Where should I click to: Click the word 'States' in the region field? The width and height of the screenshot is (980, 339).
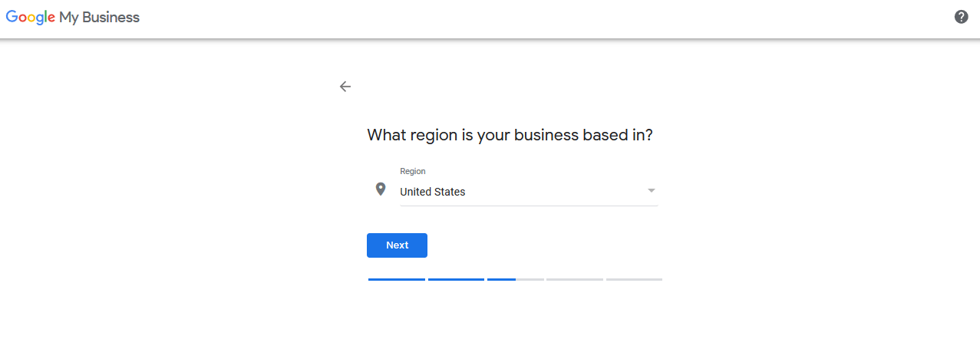(449, 192)
